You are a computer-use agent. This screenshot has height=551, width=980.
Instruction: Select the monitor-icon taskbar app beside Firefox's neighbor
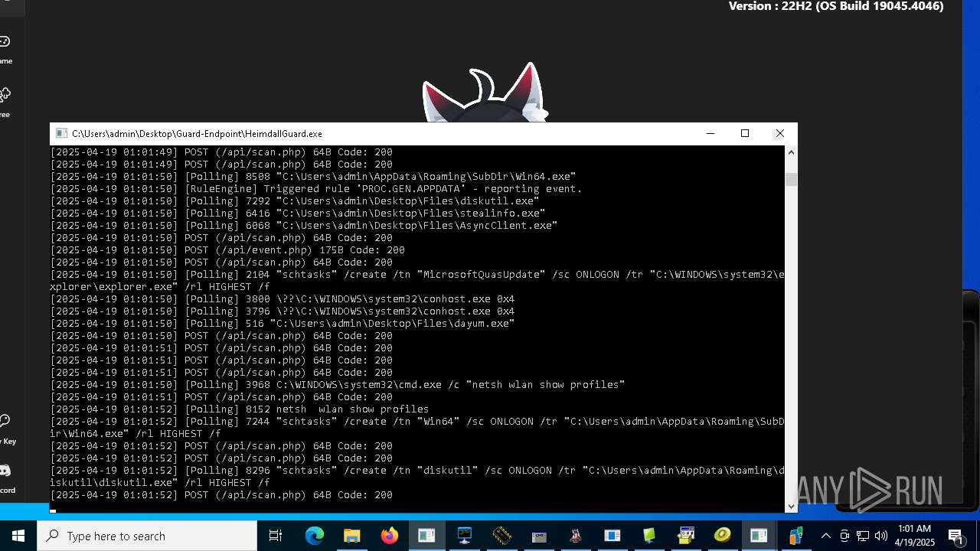(x=464, y=536)
